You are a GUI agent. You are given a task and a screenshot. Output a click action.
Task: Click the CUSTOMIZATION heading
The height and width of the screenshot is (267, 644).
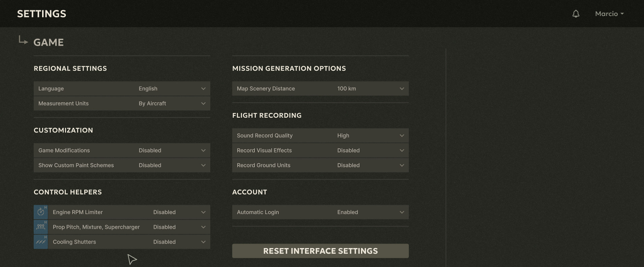(x=63, y=130)
